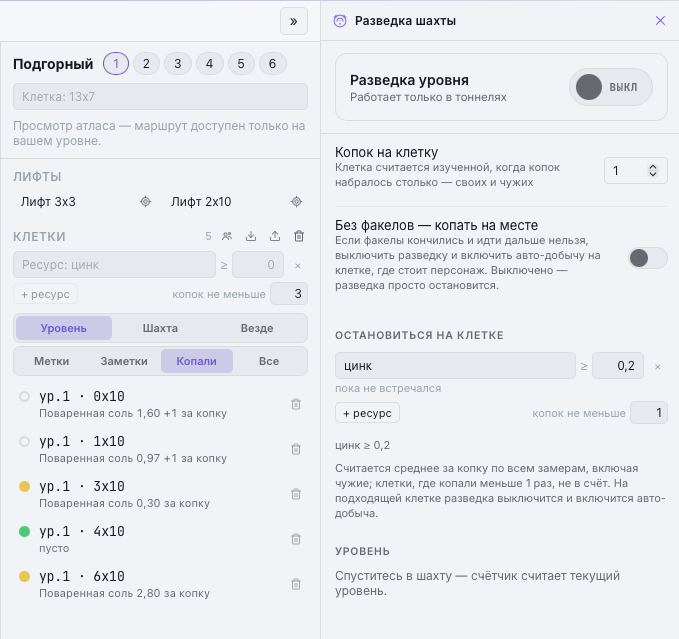Delete cell 6x10 with its trash icon
679x639 pixels.
296,584
